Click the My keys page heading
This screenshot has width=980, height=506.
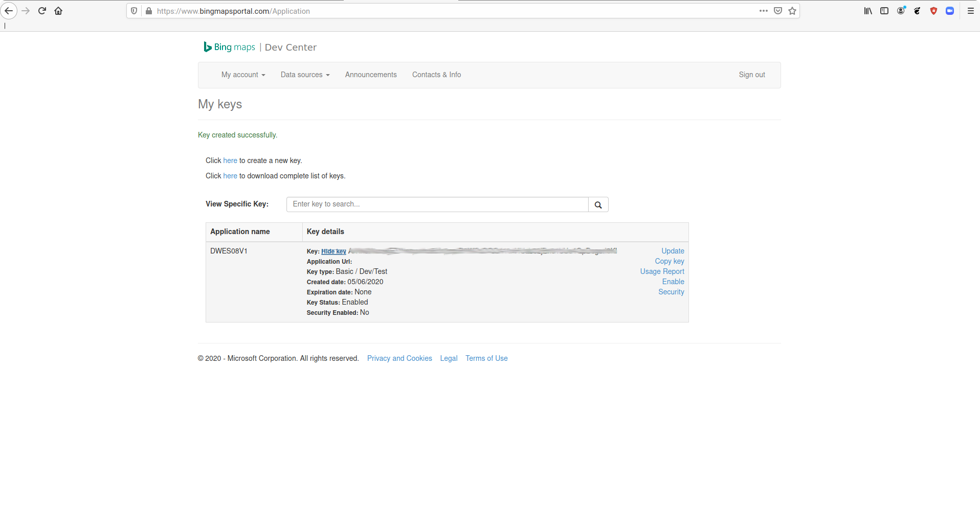(220, 104)
